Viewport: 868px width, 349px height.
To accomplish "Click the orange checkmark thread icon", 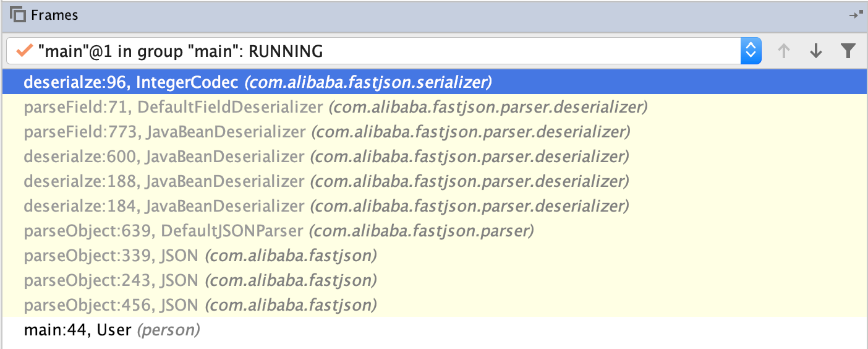I will point(25,51).
